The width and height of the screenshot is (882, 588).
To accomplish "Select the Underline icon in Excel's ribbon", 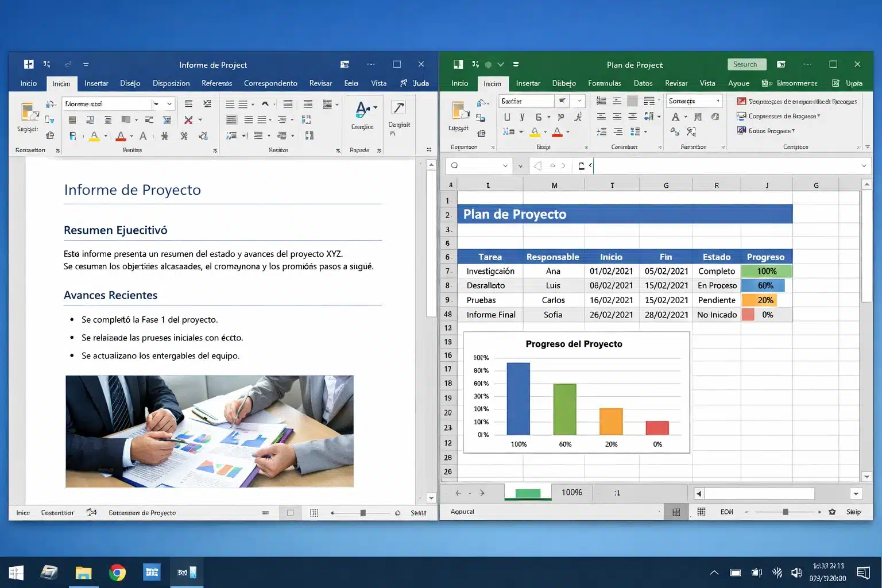I will point(507,117).
